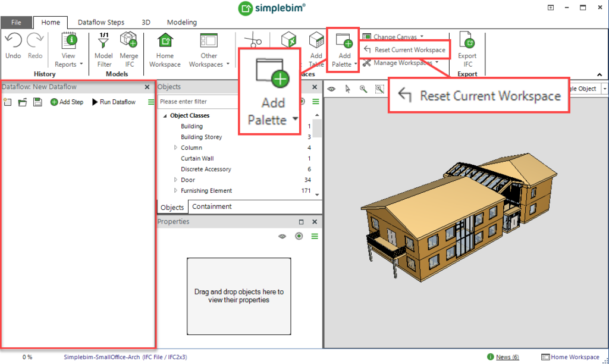Click Export IFC in the ribbon
The width and height of the screenshot is (609, 364).
coord(467,50)
